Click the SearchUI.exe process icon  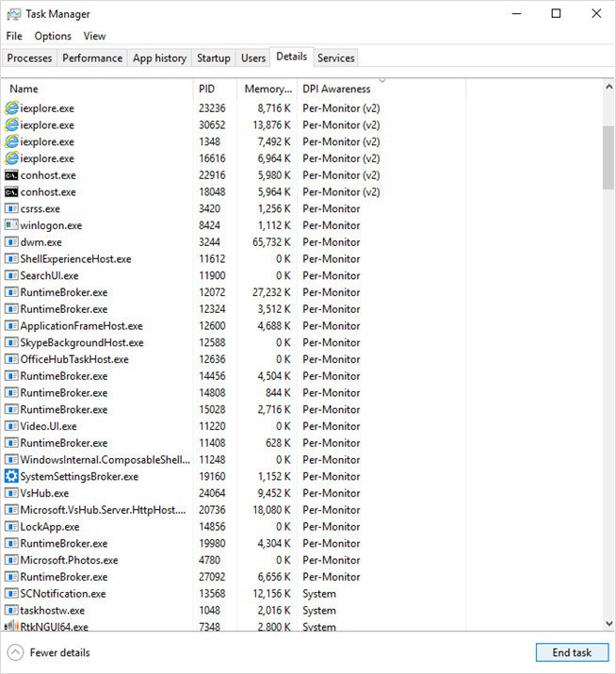coord(11,275)
